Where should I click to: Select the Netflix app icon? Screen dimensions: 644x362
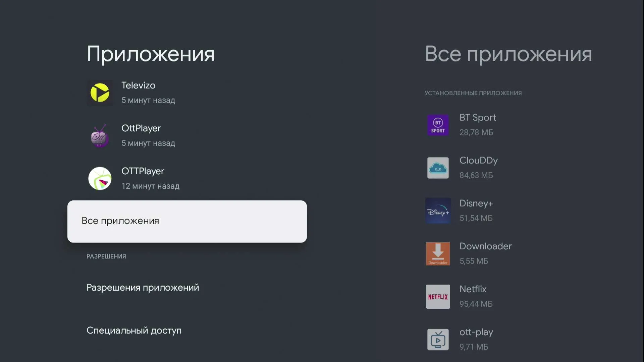[438, 296]
